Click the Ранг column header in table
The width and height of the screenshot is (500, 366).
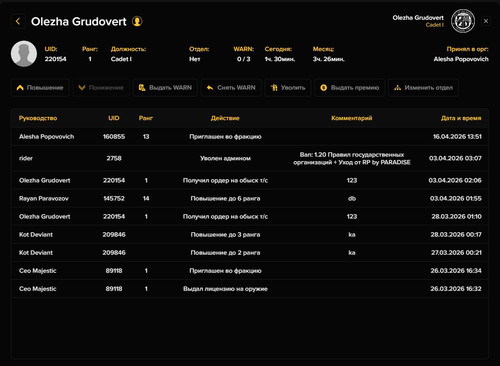146,118
